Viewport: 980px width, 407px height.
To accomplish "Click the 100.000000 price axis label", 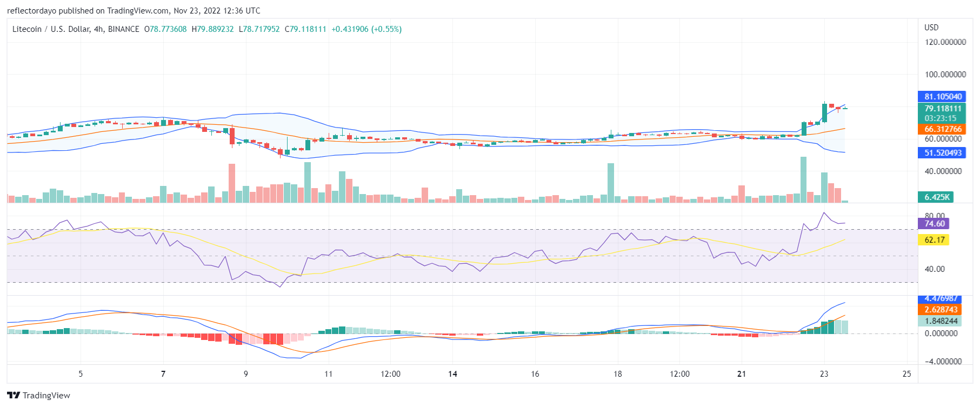I will (945, 75).
